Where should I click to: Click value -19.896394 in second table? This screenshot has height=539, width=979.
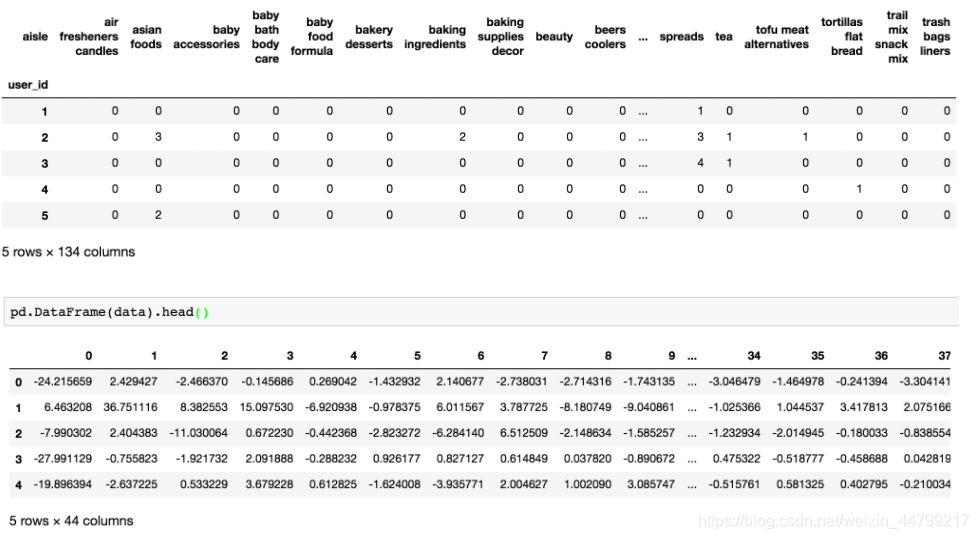[62, 484]
